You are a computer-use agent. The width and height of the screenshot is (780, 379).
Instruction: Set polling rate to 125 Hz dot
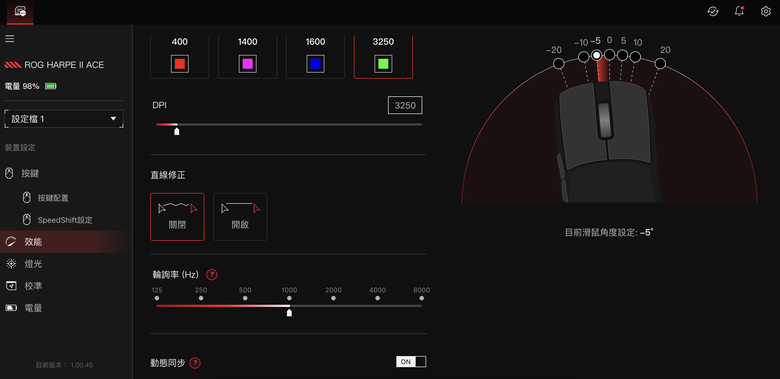tap(157, 298)
